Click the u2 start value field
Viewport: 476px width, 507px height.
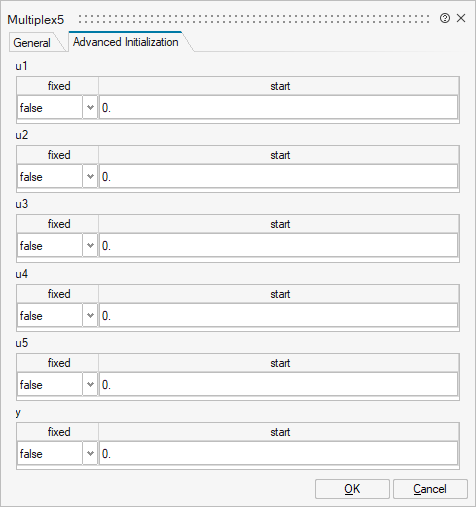click(279, 177)
